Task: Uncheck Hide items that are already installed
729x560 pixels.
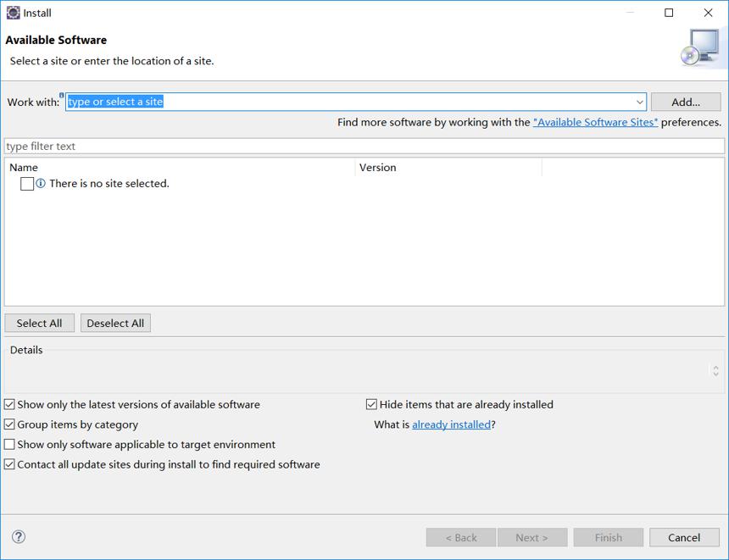Action: coord(371,404)
